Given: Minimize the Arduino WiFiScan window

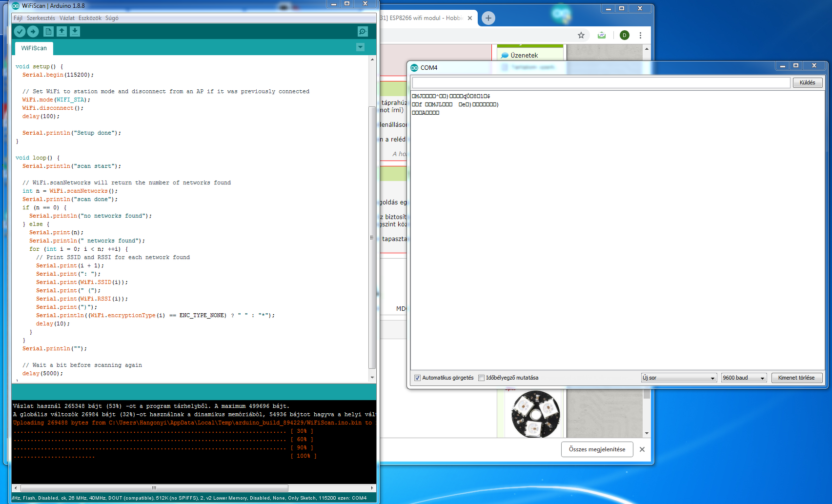Looking at the screenshot, I should [x=334, y=4].
